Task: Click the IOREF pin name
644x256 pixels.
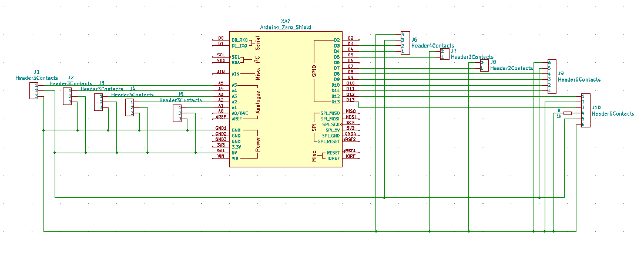Action: pyautogui.click(x=334, y=159)
